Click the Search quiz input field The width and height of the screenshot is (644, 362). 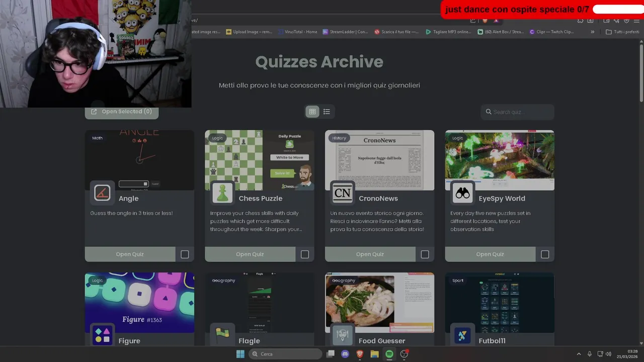tap(518, 112)
